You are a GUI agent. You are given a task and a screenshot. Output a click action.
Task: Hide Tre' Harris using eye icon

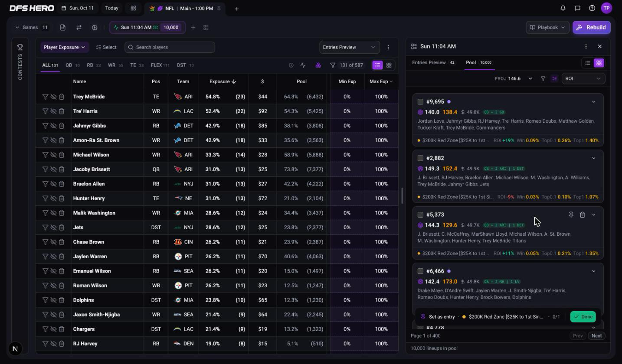point(53,111)
